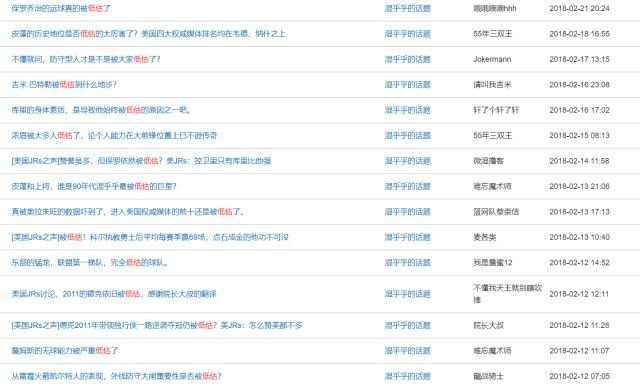Select the date '2018-02-12 11:28'
The height and width of the screenshot is (386, 640).
580,325
